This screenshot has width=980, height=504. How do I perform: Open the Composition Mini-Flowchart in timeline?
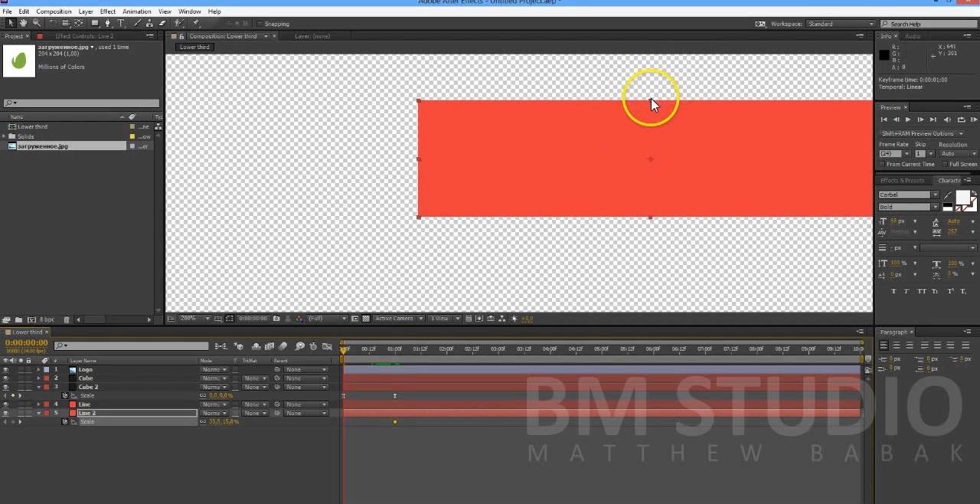pos(220,346)
